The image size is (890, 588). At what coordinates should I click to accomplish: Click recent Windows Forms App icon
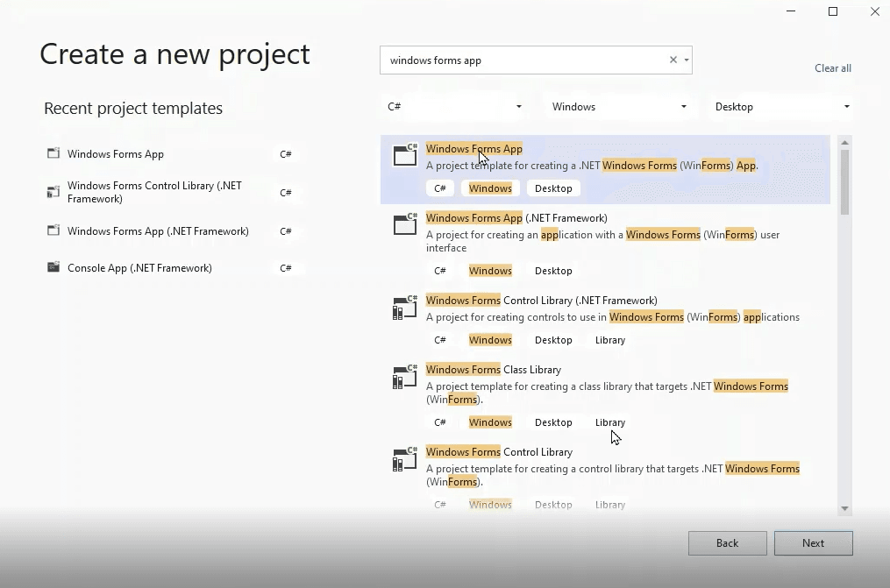(53, 154)
